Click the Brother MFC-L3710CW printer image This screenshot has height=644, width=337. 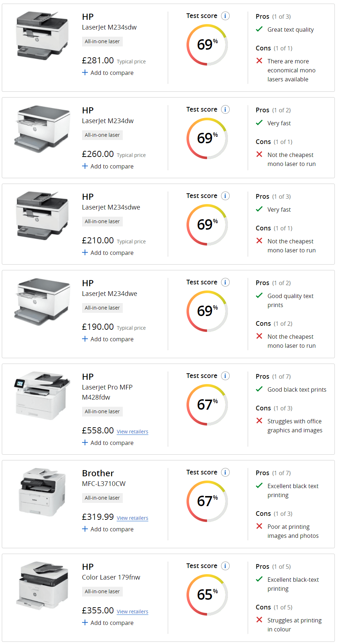pyautogui.click(x=42, y=492)
